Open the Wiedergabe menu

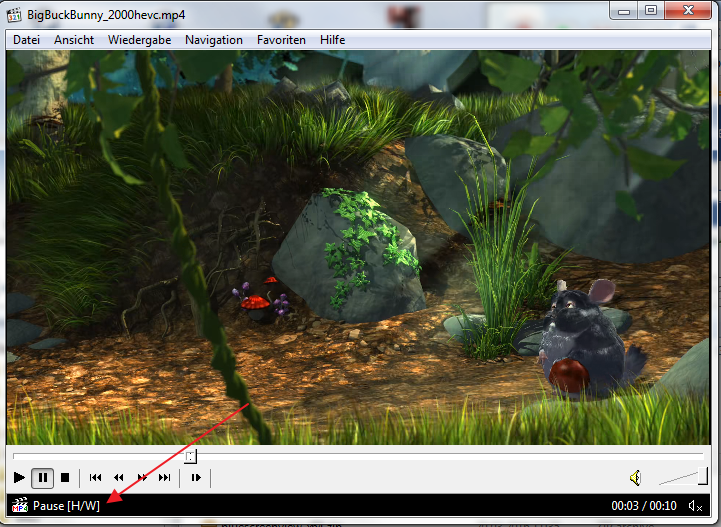(x=140, y=40)
